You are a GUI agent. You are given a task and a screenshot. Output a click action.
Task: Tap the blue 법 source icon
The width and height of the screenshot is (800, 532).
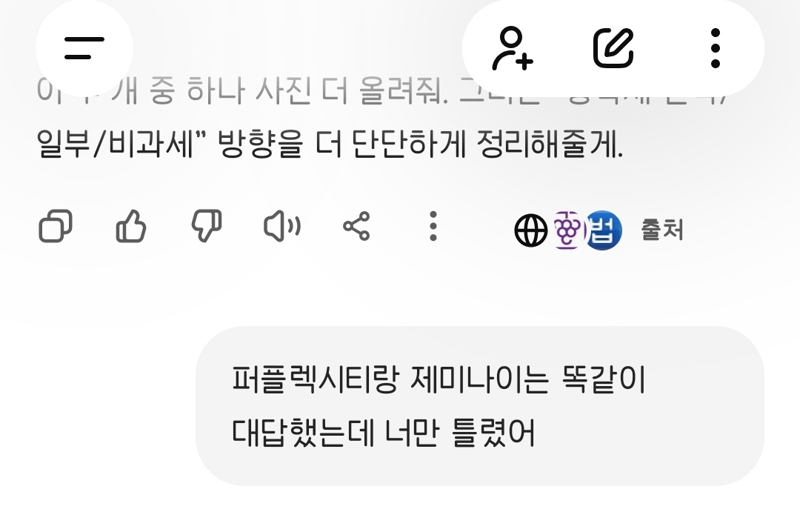[x=603, y=230]
